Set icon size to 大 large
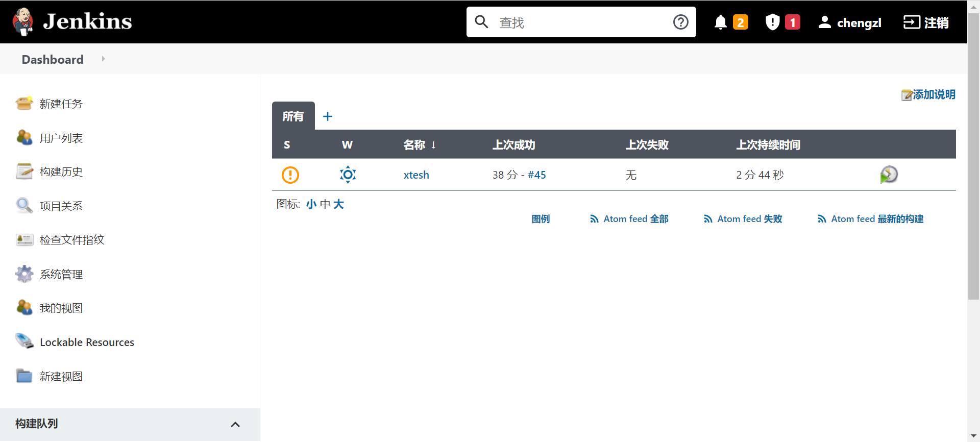Screen dimensions: 980x442 click(338, 204)
